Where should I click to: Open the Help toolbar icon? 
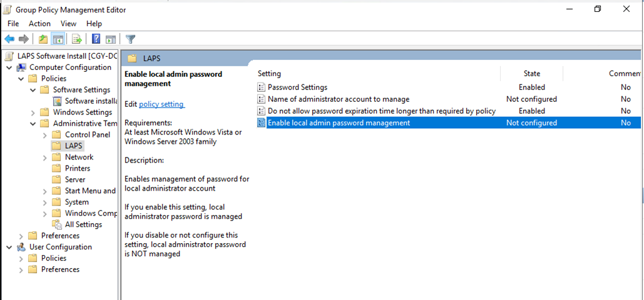click(x=96, y=39)
